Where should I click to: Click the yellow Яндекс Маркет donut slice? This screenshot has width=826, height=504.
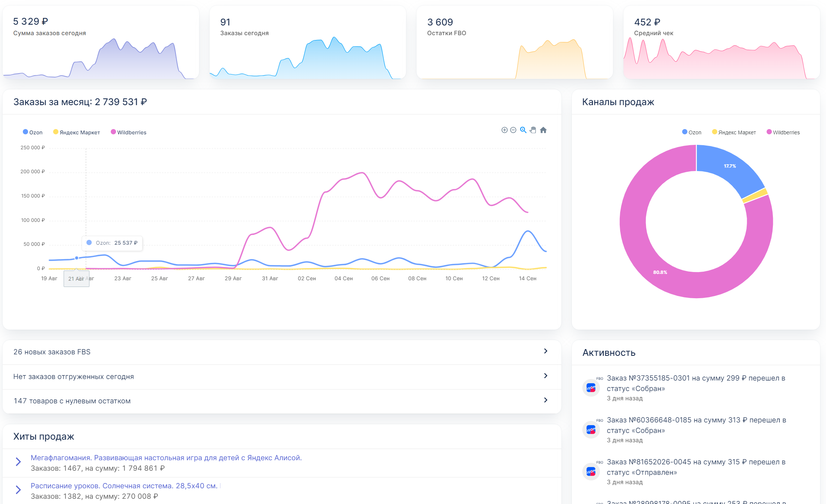pos(755,196)
